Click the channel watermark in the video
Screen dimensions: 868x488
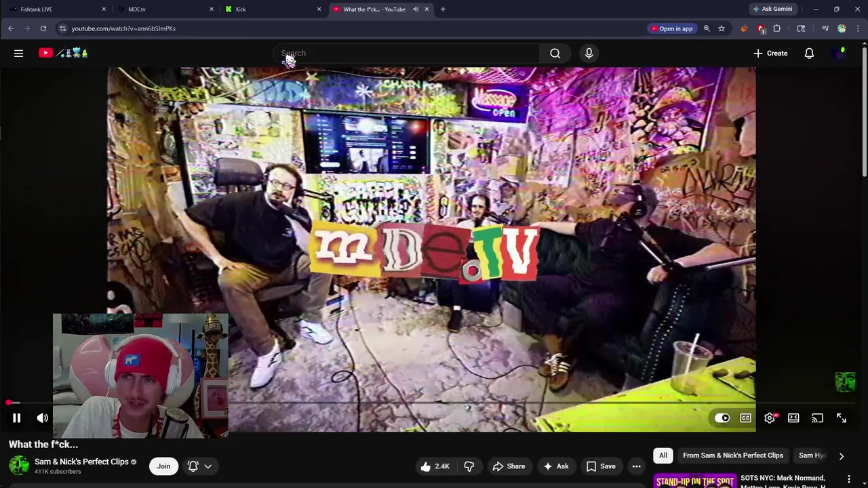845,382
